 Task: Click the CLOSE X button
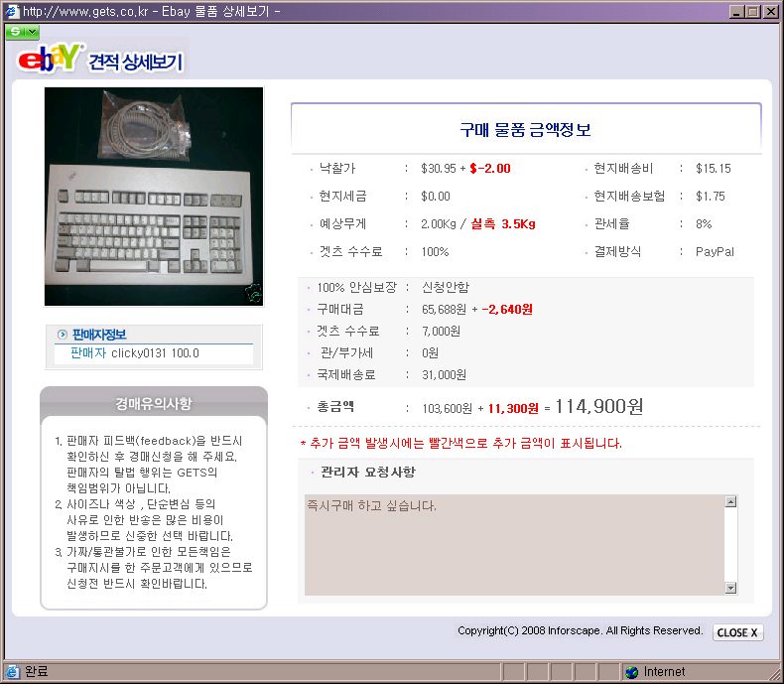(x=737, y=632)
